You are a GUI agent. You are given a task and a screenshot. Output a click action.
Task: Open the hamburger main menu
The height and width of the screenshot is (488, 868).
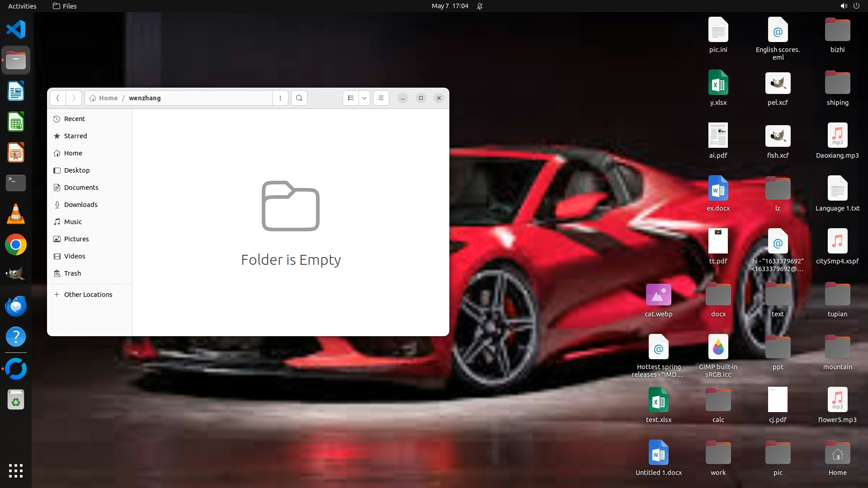click(x=381, y=98)
